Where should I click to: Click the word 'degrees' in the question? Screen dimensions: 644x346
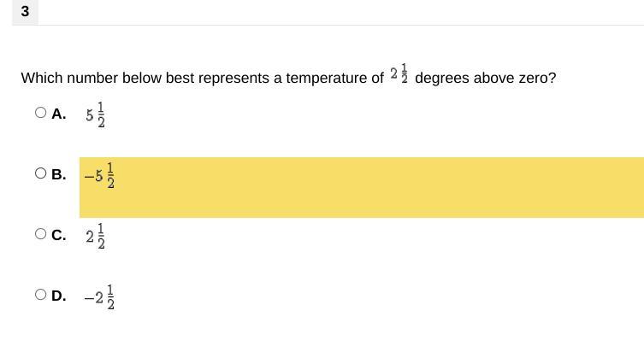click(x=440, y=78)
